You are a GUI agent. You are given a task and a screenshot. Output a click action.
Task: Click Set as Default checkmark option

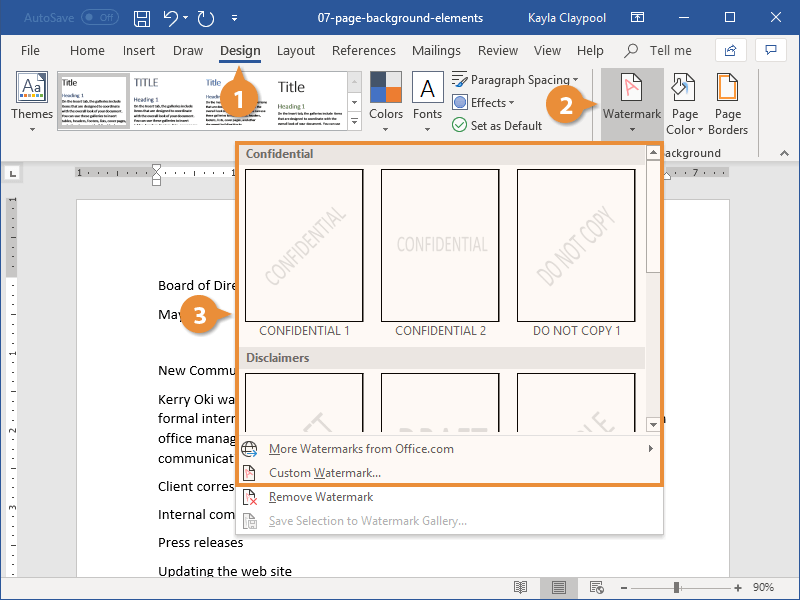click(497, 125)
